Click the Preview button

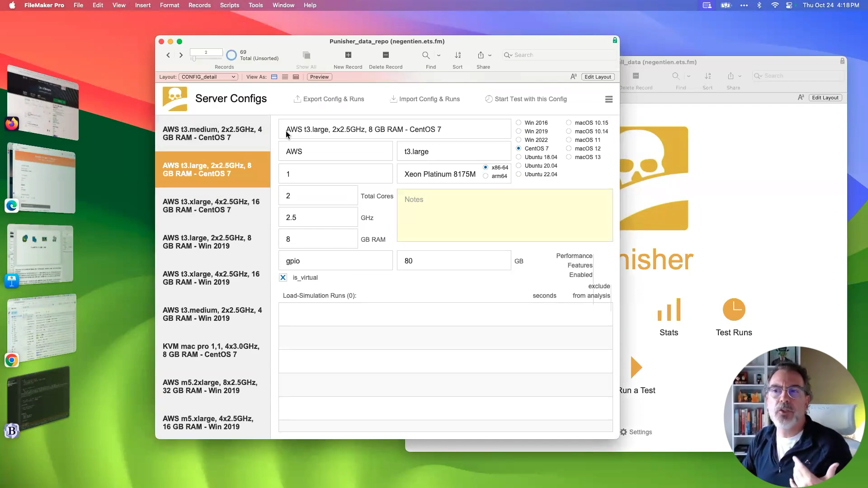[x=320, y=77]
